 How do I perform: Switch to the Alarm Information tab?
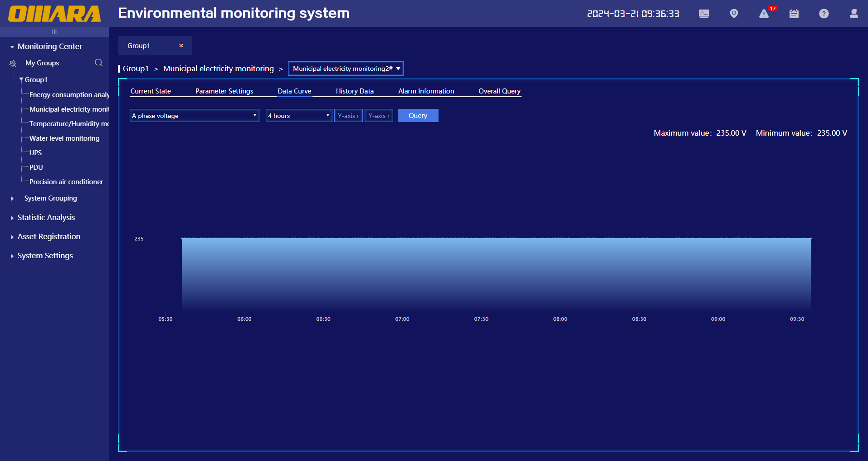pyautogui.click(x=426, y=91)
